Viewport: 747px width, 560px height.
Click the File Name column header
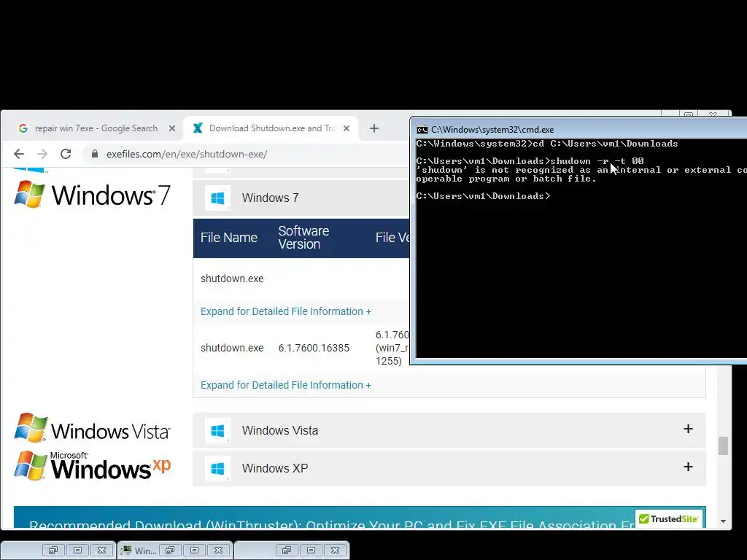pos(228,238)
